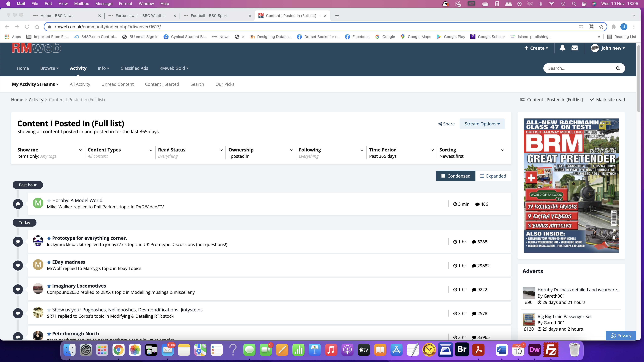Expand the Time Period filter

(x=402, y=153)
